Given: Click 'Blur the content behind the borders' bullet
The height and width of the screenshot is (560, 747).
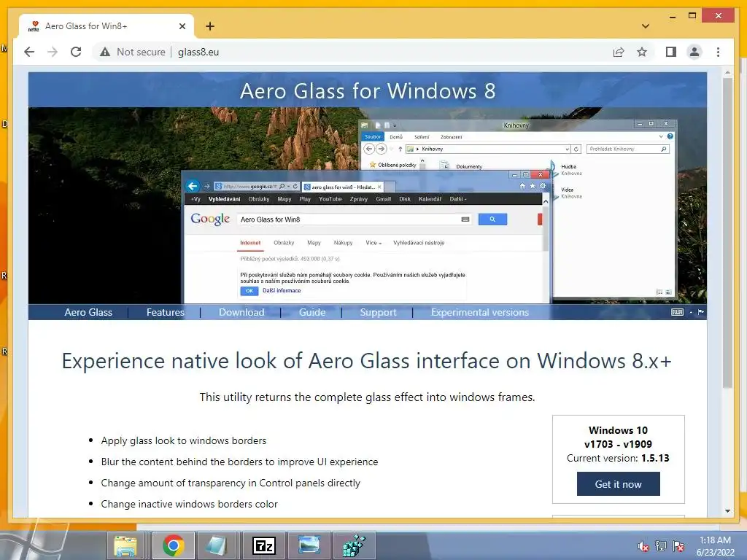Looking at the screenshot, I should coord(239,462).
